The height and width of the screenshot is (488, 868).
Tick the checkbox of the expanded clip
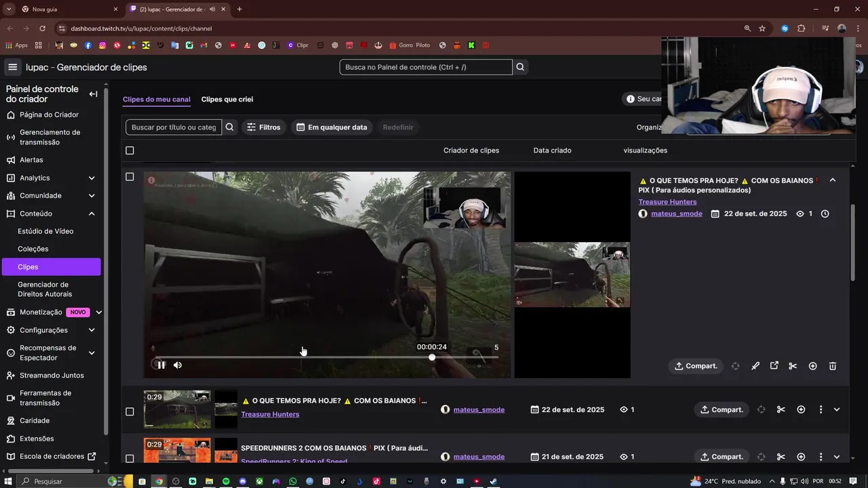point(130,177)
